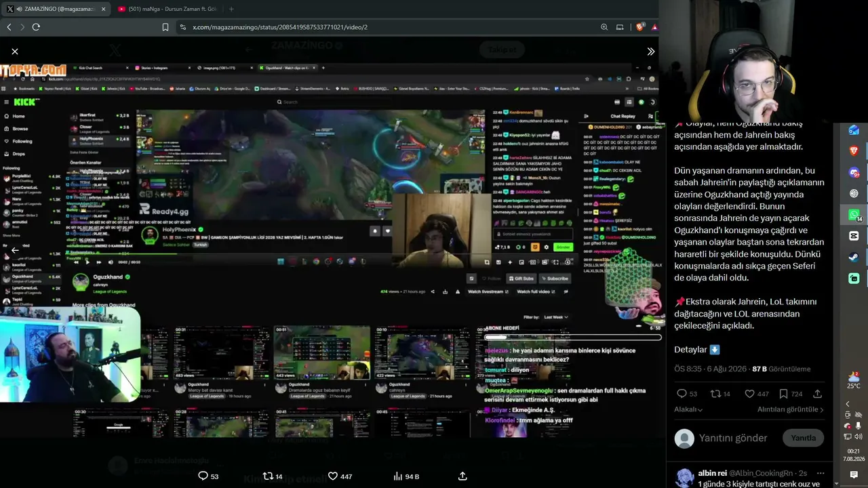
Task: Switch to the ZAMAZİNGO X tab
Action: tap(56, 9)
